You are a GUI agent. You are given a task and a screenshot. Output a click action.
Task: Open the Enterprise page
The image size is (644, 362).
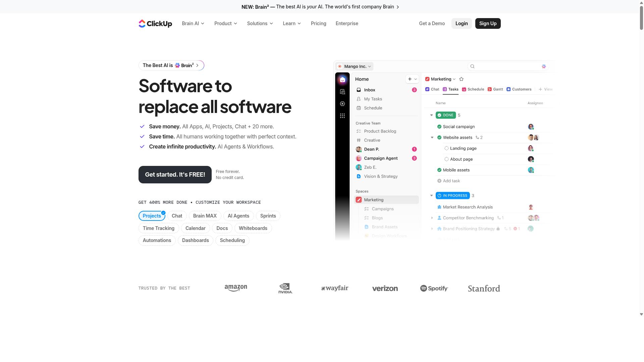347,23
